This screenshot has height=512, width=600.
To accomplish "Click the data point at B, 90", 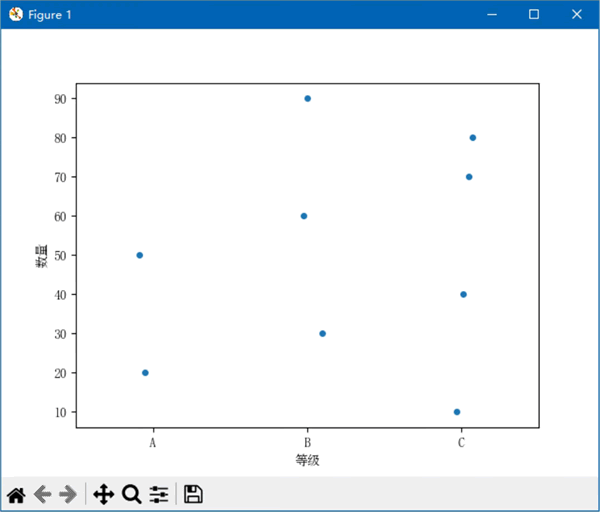I will point(308,99).
